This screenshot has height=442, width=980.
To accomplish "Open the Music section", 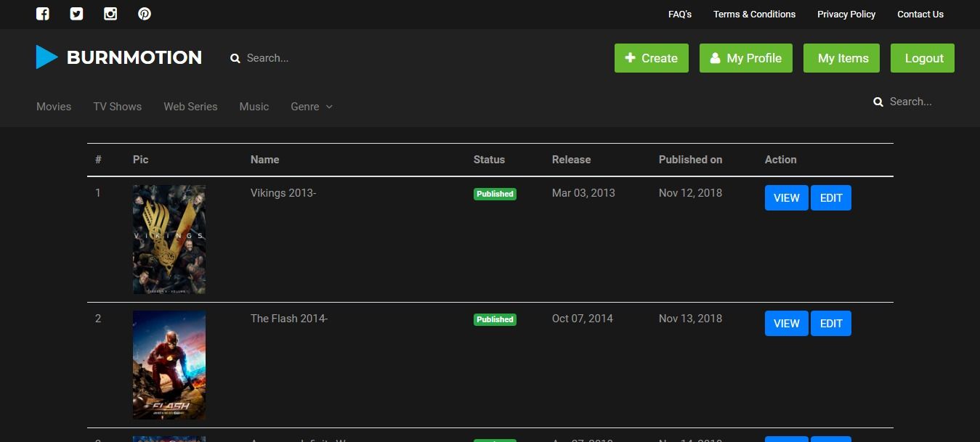I will 254,106.
